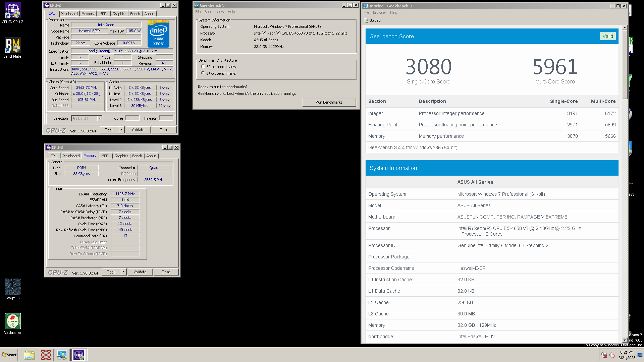The width and height of the screenshot is (644, 362).
Task: Open Help menu in Untitled - Geekbench 3
Action: pyautogui.click(x=394, y=12)
